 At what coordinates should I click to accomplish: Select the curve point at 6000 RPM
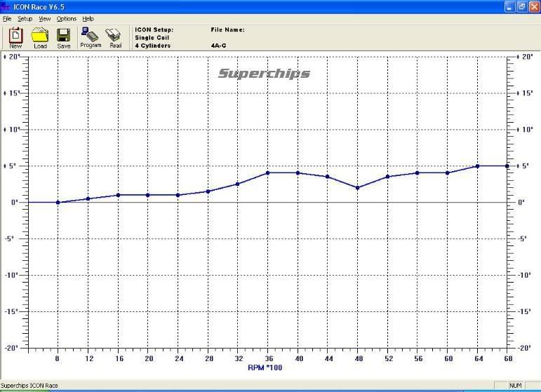[x=448, y=173]
